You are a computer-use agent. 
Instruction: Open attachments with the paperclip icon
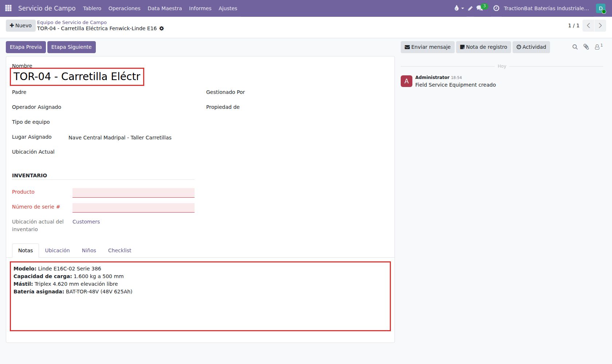click(x=586, y=47)
